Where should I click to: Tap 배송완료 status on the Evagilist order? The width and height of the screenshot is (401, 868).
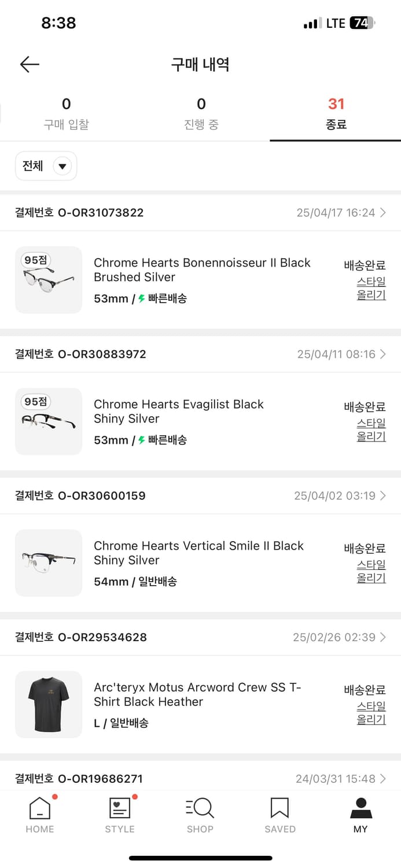pos(365,405)
